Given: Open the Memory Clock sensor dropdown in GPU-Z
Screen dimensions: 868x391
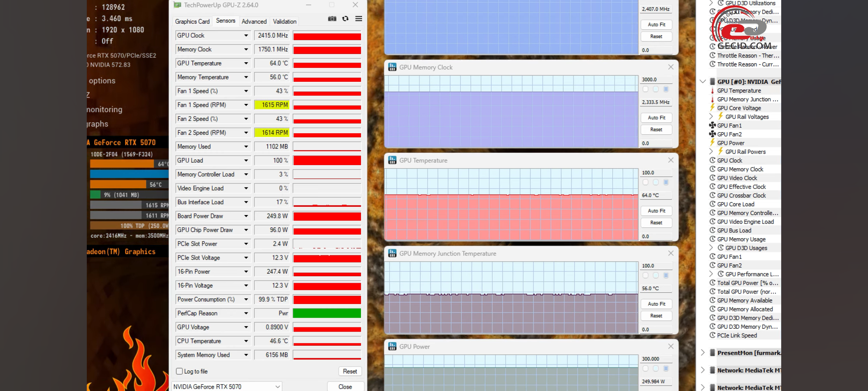Looking at the screenshot, I should point(246,49).
